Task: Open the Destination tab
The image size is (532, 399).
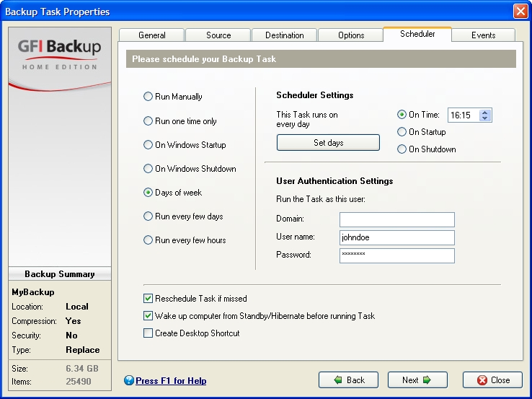Action: 284,35
